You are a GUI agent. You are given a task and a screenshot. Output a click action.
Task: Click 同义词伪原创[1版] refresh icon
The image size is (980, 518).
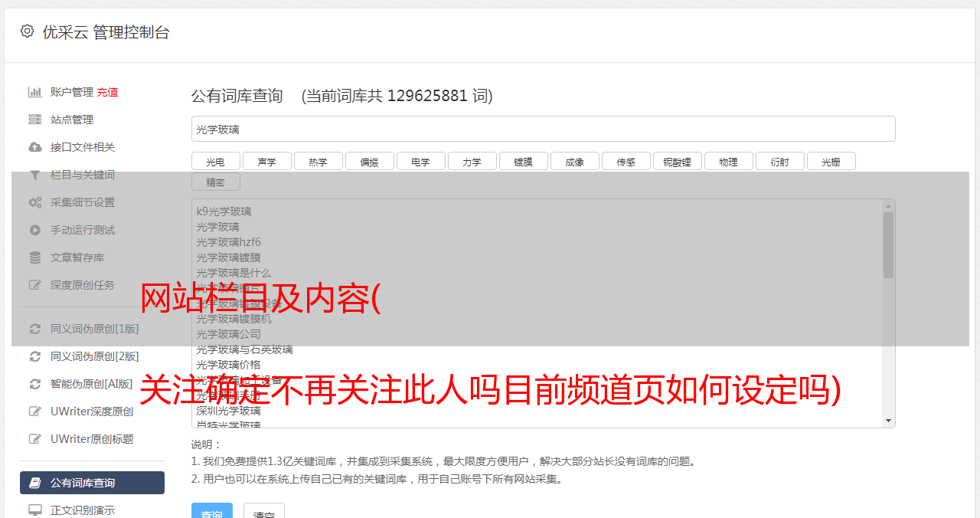point(35,329)
